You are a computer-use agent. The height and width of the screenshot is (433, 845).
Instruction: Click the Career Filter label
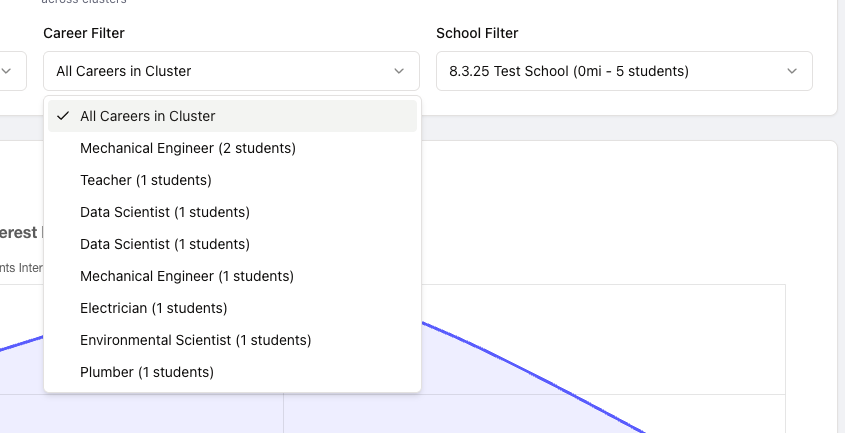tap(84, 33)
